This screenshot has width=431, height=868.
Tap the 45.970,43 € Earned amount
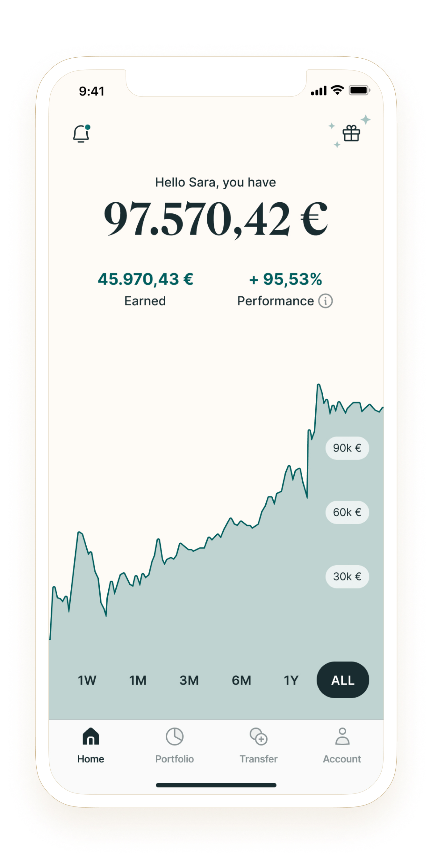pyautogui.click(x=145, y=279)
